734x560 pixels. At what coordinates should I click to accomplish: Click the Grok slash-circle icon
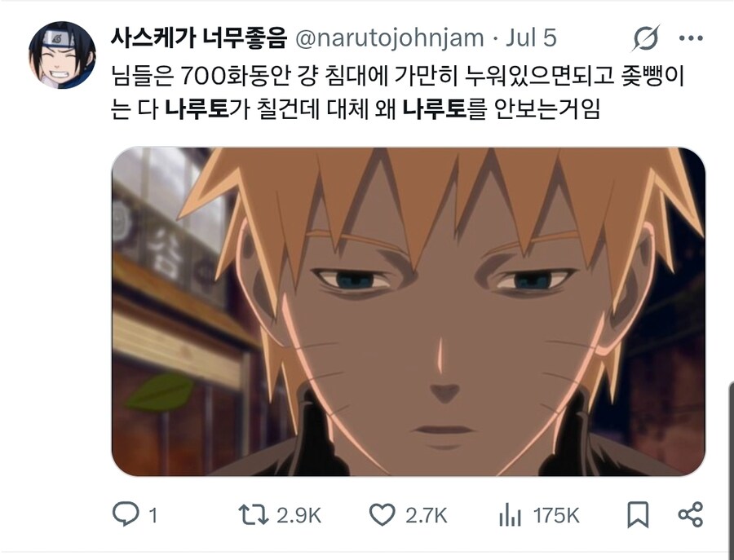pyautogui.click(x=647, y=37)
